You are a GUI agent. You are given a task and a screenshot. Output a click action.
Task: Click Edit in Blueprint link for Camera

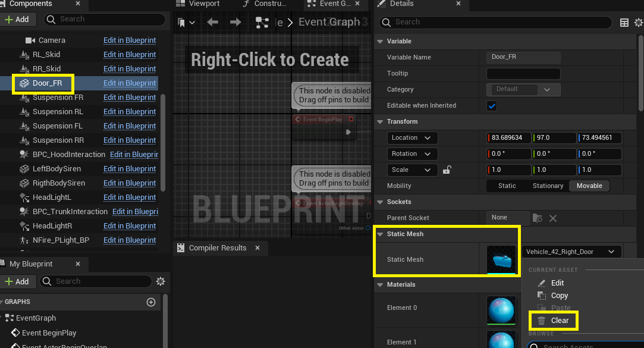(x=130, y=40)
